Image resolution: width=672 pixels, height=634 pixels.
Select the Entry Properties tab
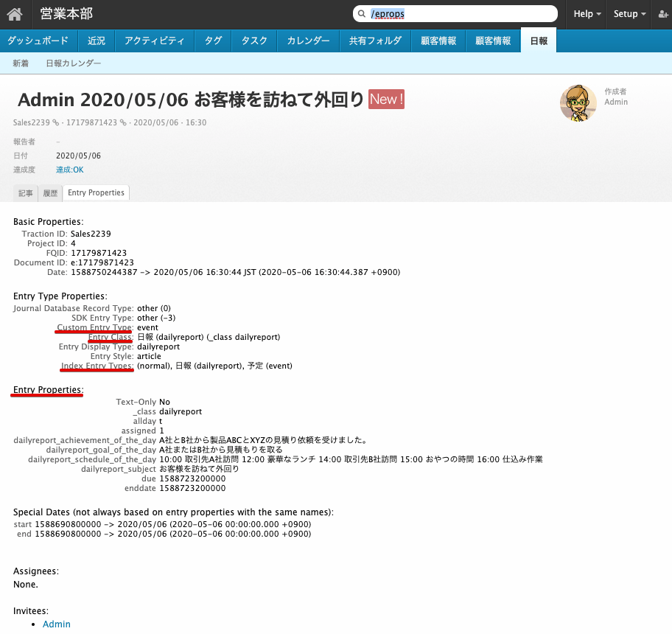(x=96, y=192)
